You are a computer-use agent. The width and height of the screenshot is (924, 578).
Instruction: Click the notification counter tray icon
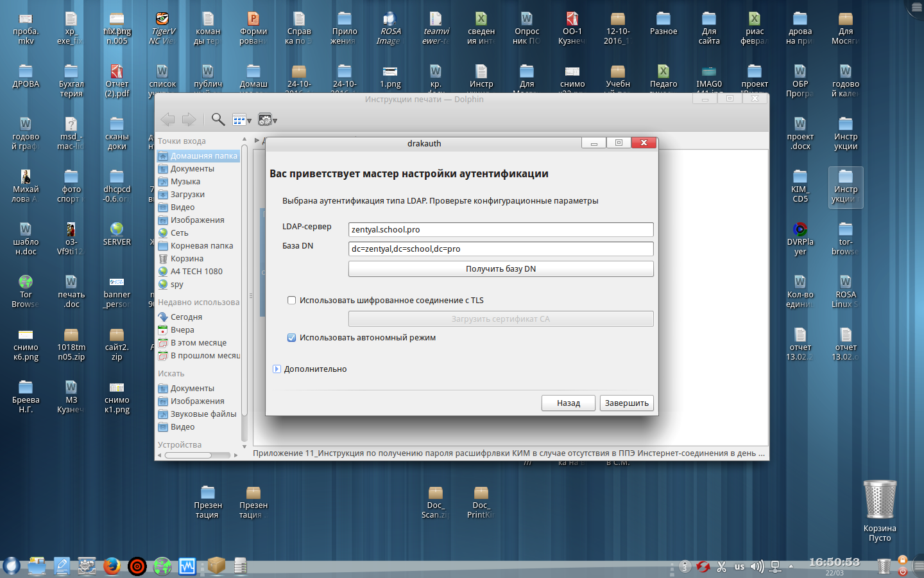coord(685,566)
